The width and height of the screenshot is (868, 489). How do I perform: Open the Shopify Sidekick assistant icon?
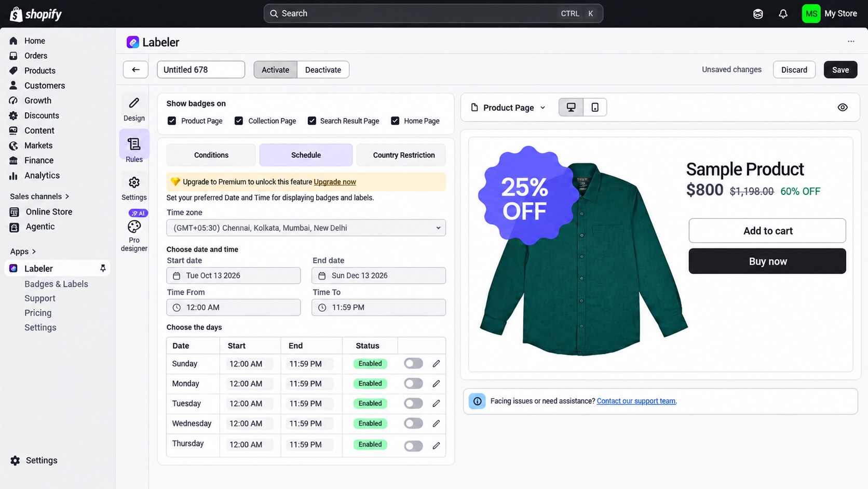758,14
